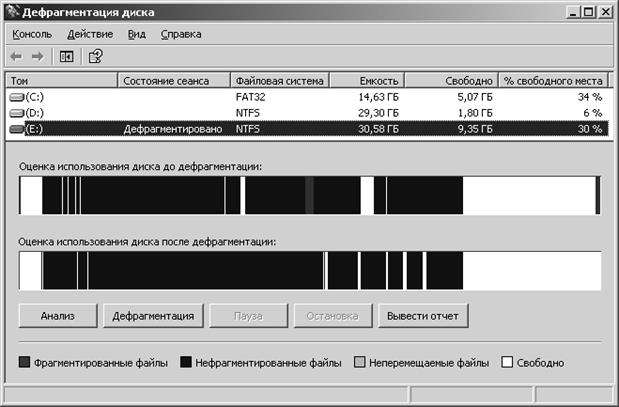Click the Фрагментированные файлы legend swatch

[24, 362]
